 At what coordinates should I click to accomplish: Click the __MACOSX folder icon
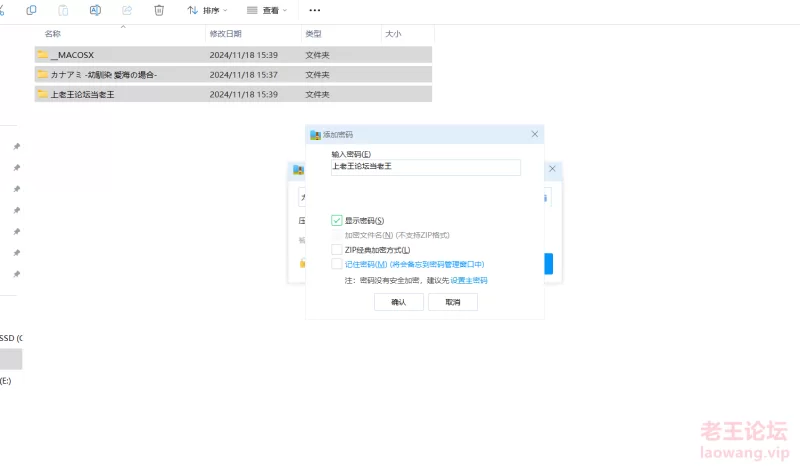point(42,55)
